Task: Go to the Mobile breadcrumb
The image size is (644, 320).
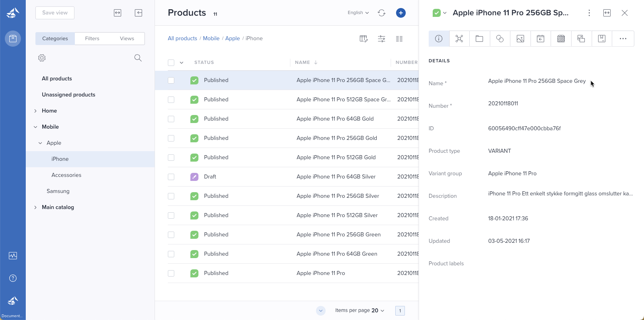Action: point(211,39)
